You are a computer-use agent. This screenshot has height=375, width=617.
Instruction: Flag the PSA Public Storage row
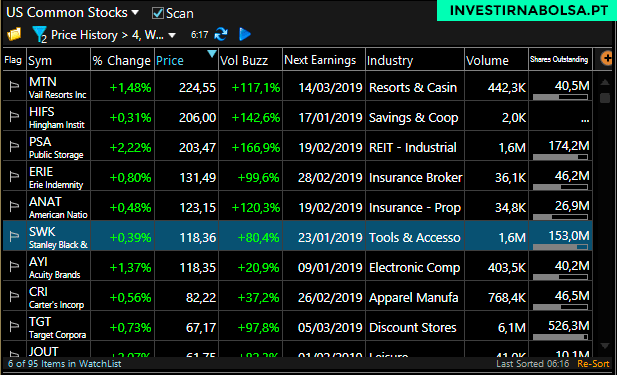click(14, 146)
